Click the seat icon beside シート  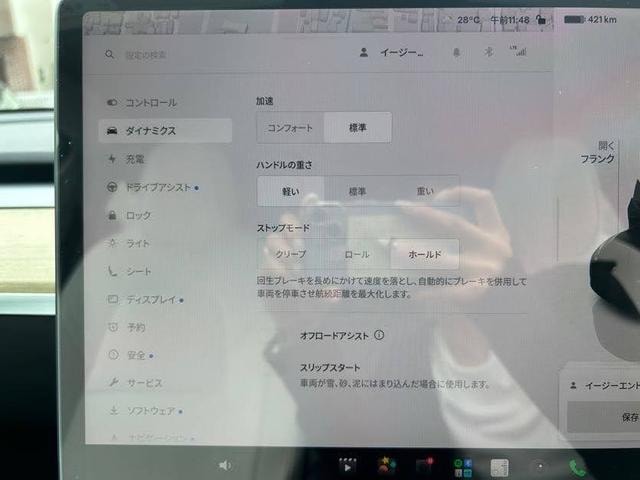[x=112, y=271]
